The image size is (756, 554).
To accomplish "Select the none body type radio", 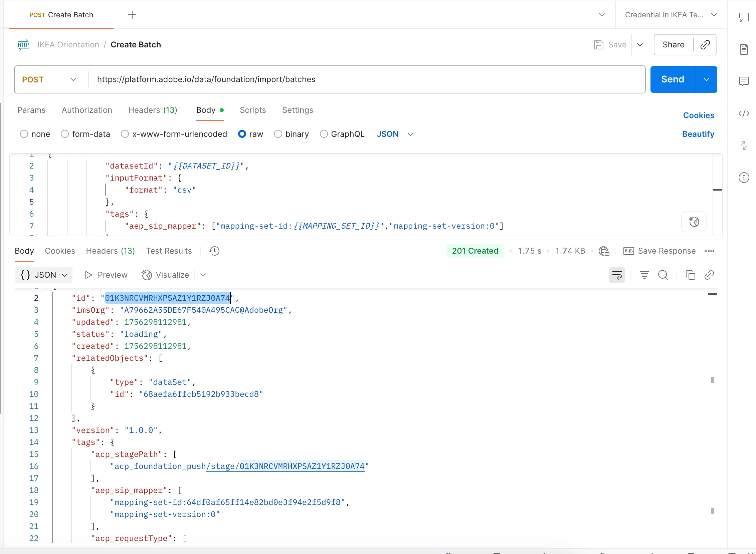I will (24, 134).
